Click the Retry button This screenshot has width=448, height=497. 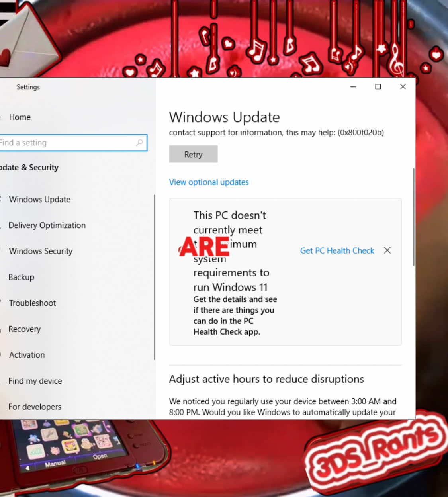193,154
